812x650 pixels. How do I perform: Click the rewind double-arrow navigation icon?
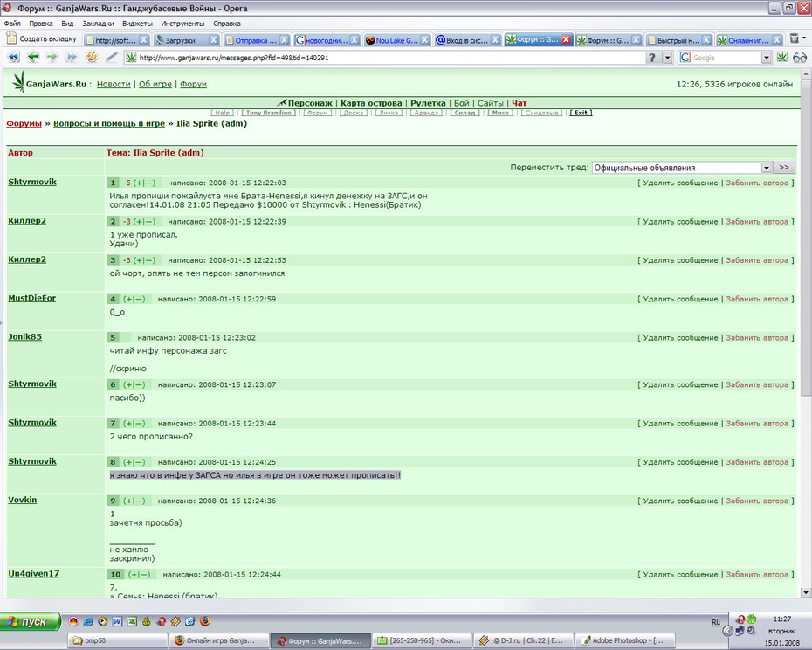pyautogui.click(x=13, y=57)
